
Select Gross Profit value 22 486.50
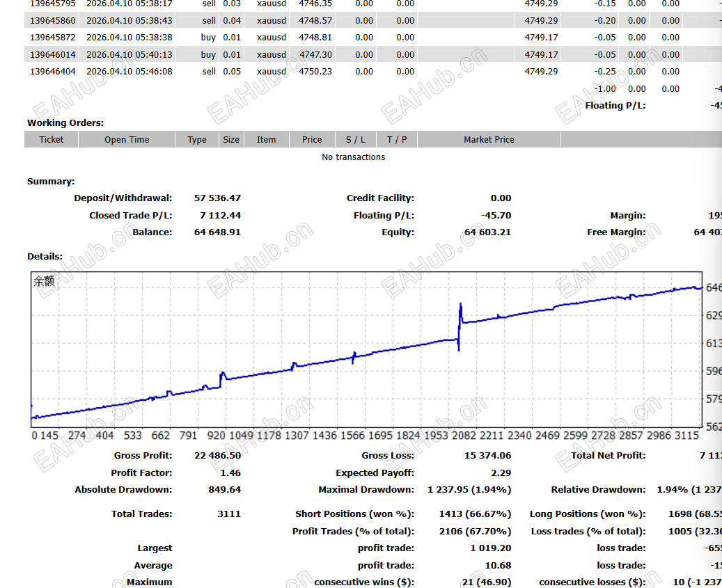point(217,456)
